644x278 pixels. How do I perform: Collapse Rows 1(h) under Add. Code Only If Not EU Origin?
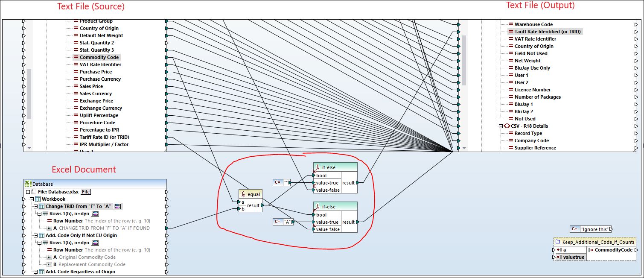tap(39, 243)
